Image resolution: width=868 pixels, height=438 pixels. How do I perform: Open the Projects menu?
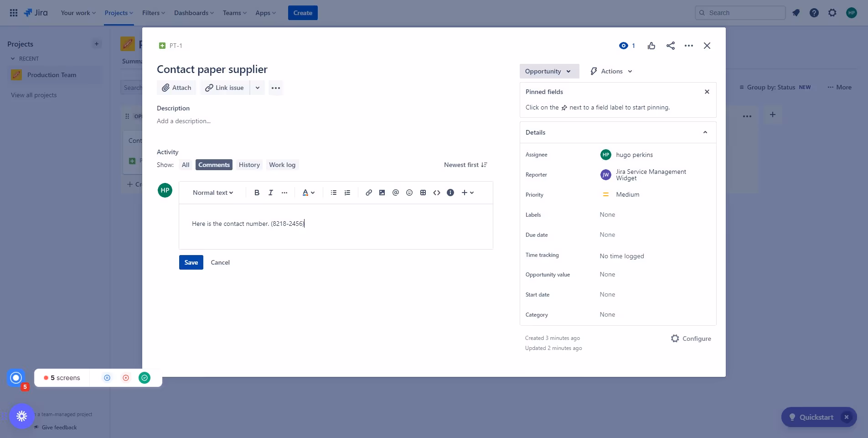pos(119,13)
